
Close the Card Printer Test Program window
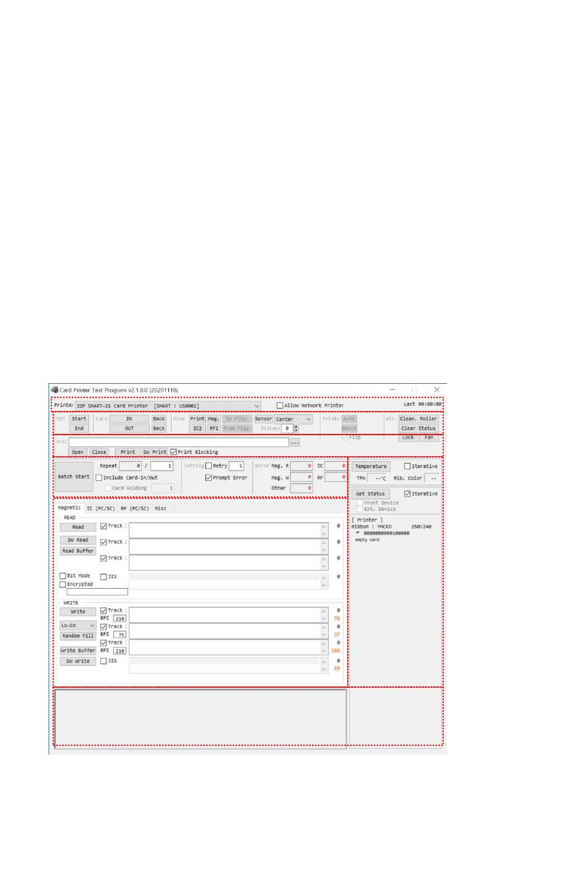pos(436,390)
